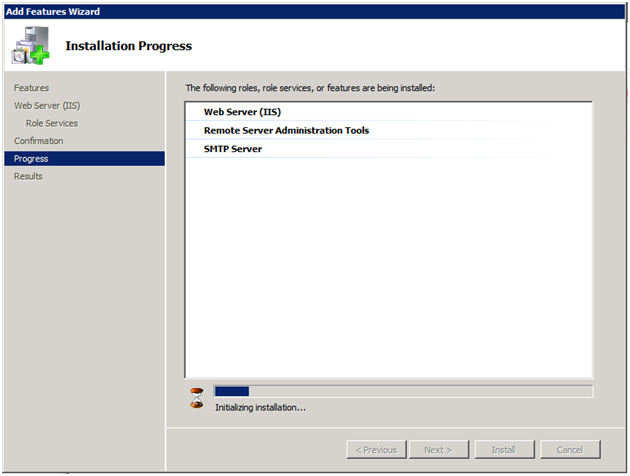Click the Initializing installation status text
The width and height of the screenshot is (630, 476).
(260, 408)
